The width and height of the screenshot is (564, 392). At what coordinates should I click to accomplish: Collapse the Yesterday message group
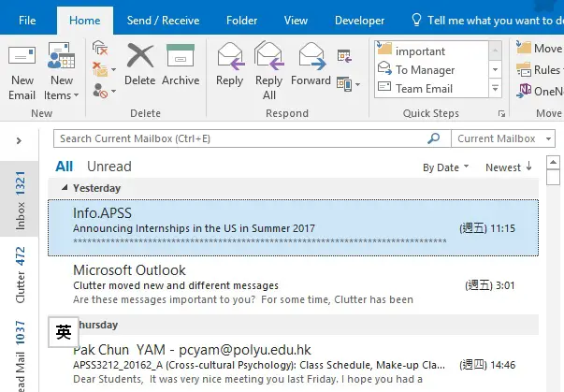tap(65, 187)
